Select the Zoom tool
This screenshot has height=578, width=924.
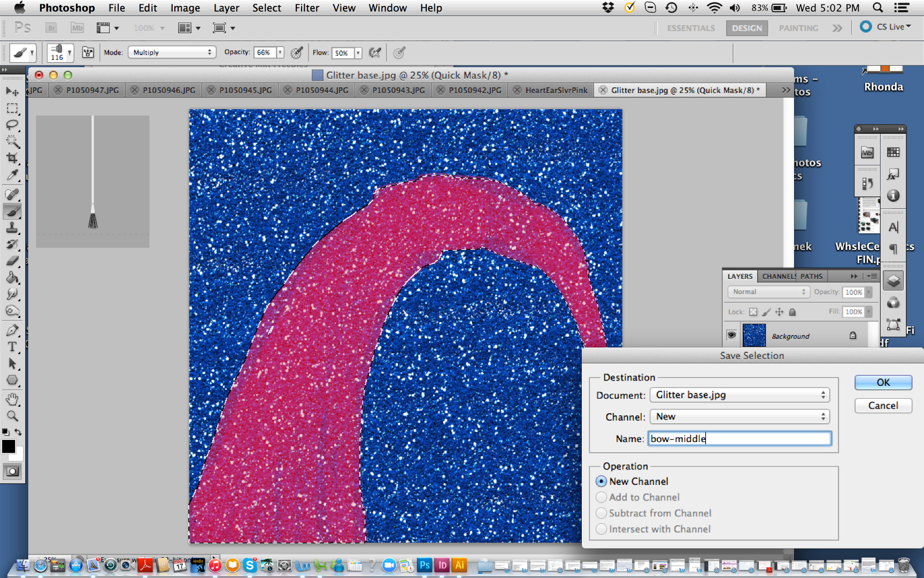[x=12, y=416]
